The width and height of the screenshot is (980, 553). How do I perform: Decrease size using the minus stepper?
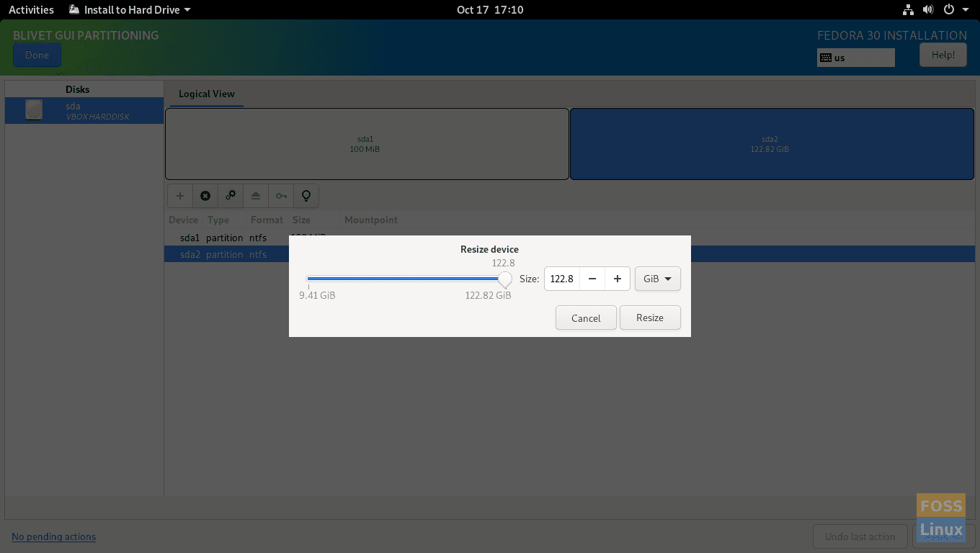tap(591, 279)
